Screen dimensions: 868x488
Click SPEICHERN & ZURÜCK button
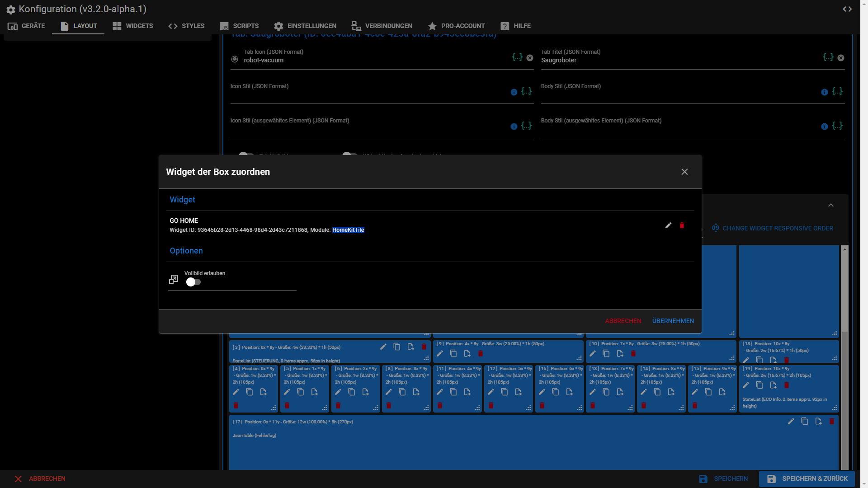[x=807, y=479]
